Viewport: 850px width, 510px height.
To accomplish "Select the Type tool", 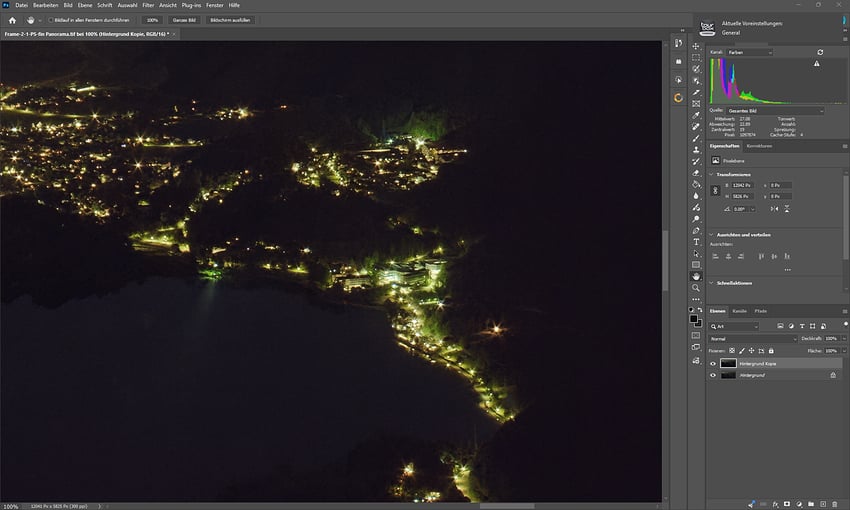I will click(696, 242).
